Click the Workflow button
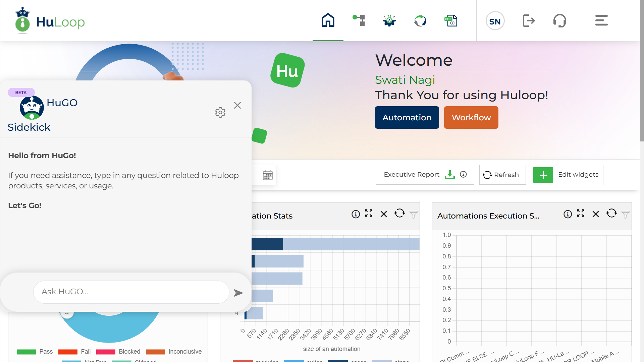The width and height of the screenshot is (644, 362). click(x=471, y=118)
